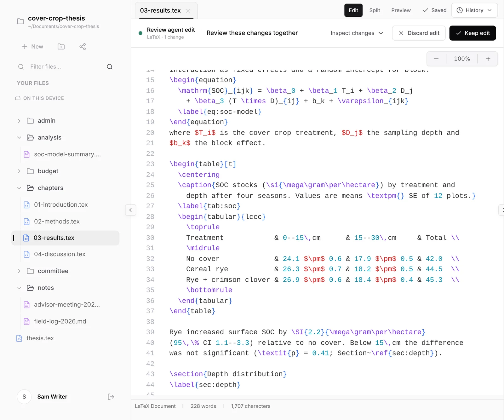504x420 pixels.
Task: Click the Filter files input field
Action: [x=65, y=67]
